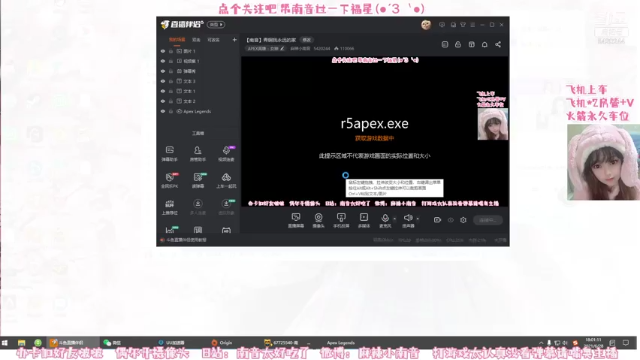Hide the 文本 1 layer with its eye icon
The height and width of the screenshot is (360, 640).
pos(163,91)
